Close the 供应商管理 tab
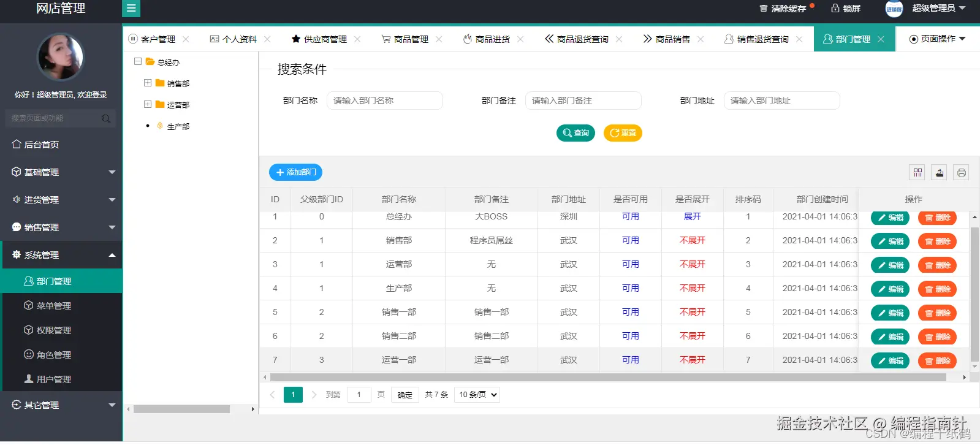980x445 pixels. click(357, 39)
